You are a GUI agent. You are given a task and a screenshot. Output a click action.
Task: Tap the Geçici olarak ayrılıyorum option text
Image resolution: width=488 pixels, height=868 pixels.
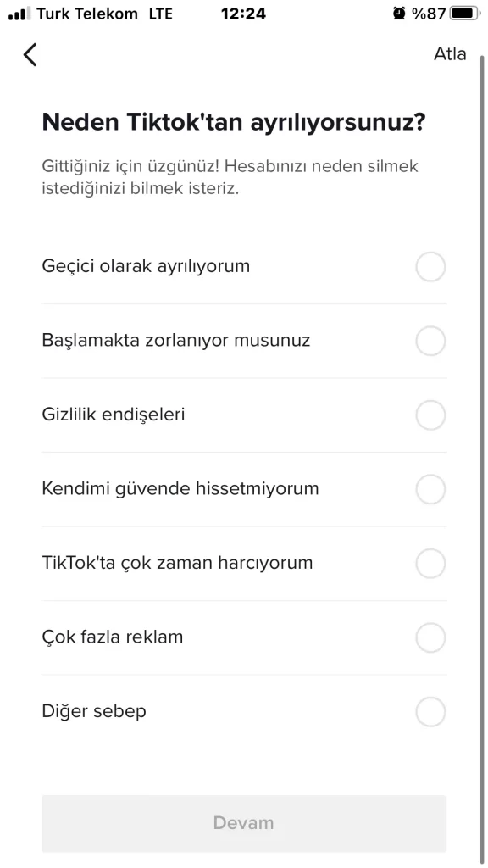[146, 266]
